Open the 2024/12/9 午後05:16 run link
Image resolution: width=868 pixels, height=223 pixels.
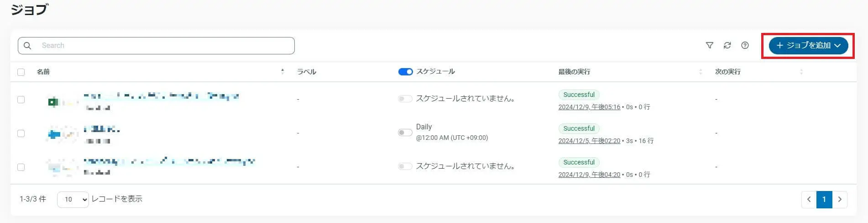coord(589,107)
